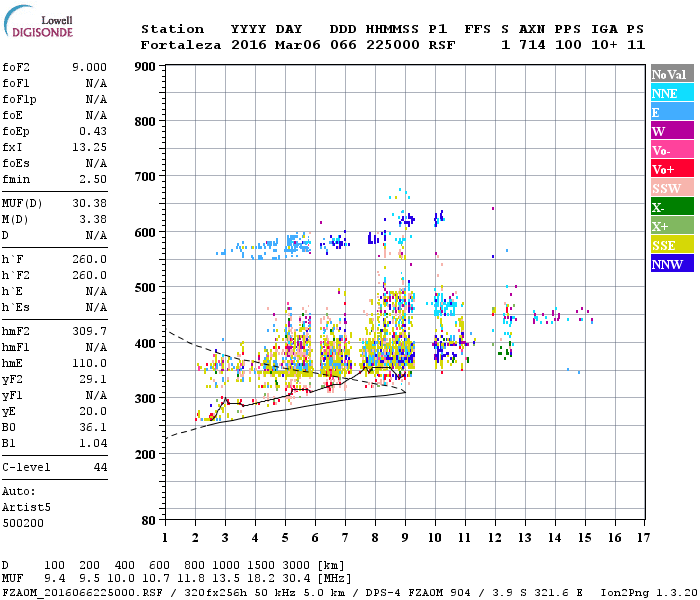This screenshot has width=700, height=600.
Task: Click the RSF program value
Action: coord(442,45)
